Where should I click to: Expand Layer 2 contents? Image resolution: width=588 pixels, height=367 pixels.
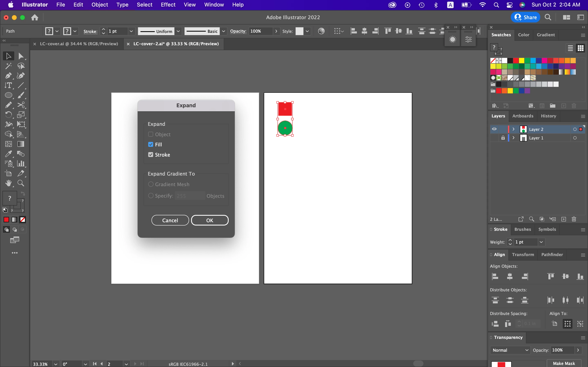[513, 129]
